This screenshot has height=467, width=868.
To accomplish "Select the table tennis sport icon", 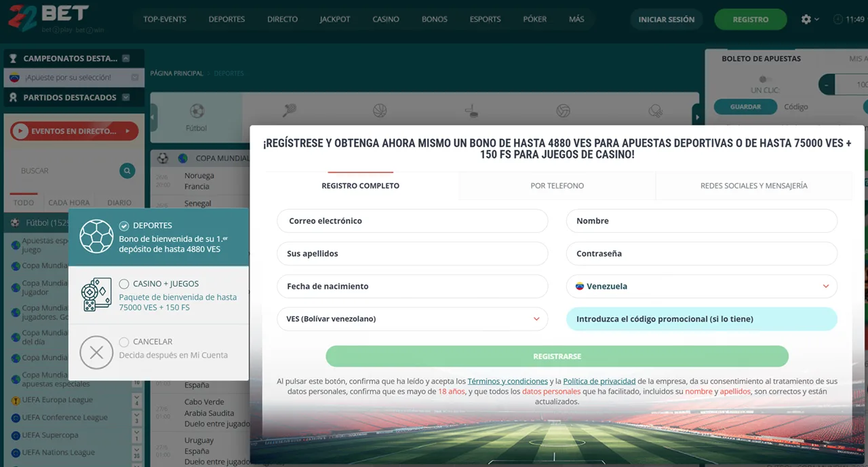I will coord(655,111).
